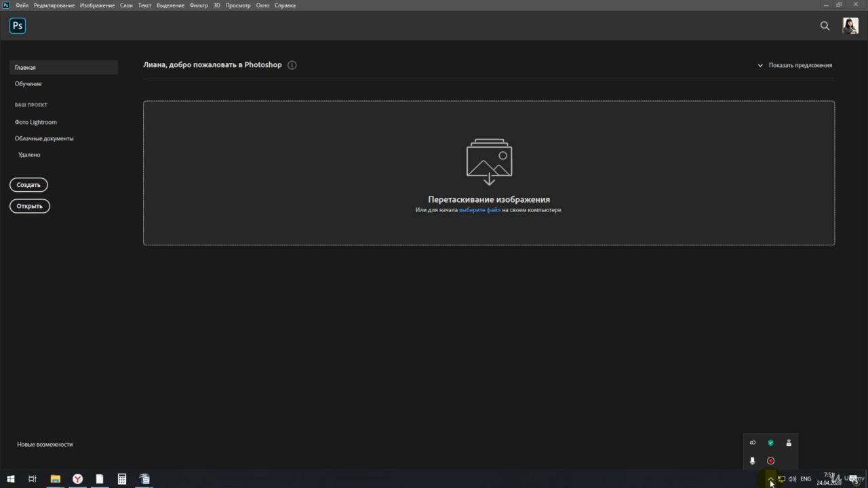Switch the ENG input language indicator

click(x=806, y=479)
